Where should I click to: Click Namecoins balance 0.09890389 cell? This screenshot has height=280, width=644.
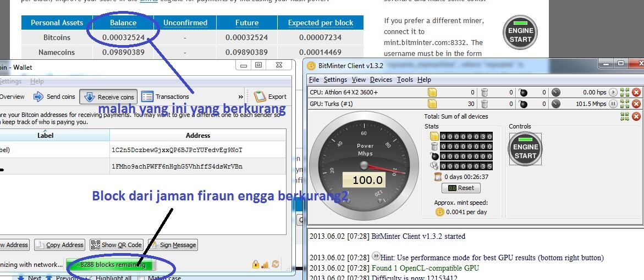(123, 52)
